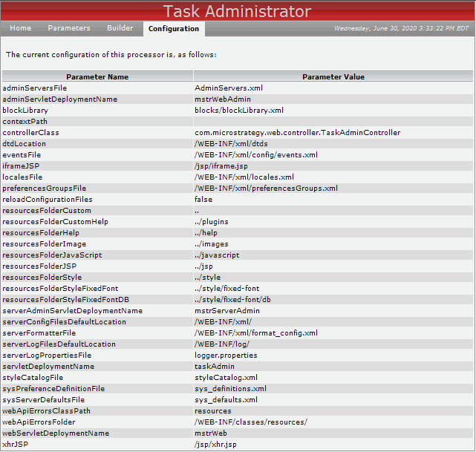
Task: Select the reloadConfigurationFiles false value
Action: click(x=203, y=200)
